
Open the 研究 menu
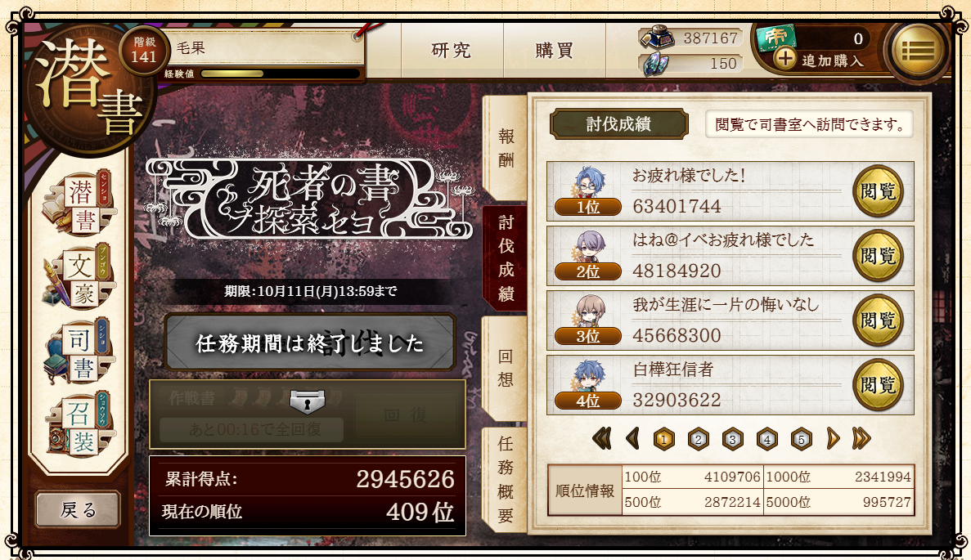452,50
